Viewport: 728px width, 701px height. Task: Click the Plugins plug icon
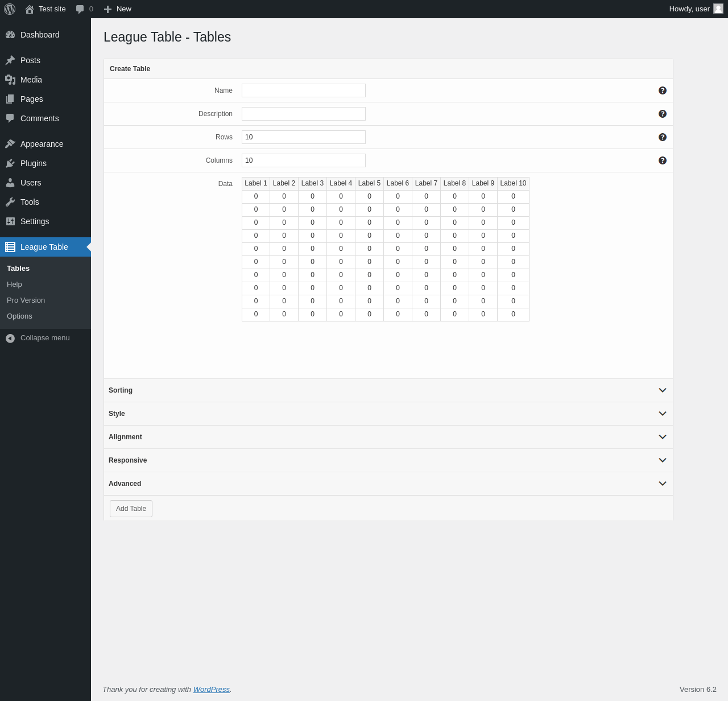coord(10,163)
